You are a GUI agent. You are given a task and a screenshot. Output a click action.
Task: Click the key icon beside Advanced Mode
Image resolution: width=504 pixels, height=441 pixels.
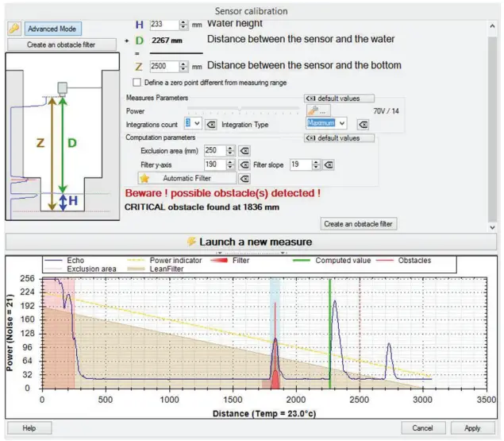[x=13, y=29]
